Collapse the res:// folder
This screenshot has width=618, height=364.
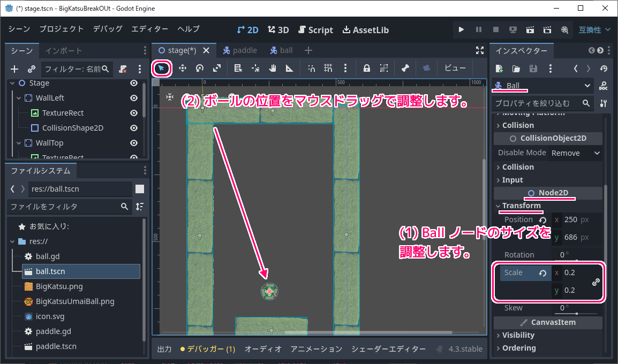coord(12,241)
